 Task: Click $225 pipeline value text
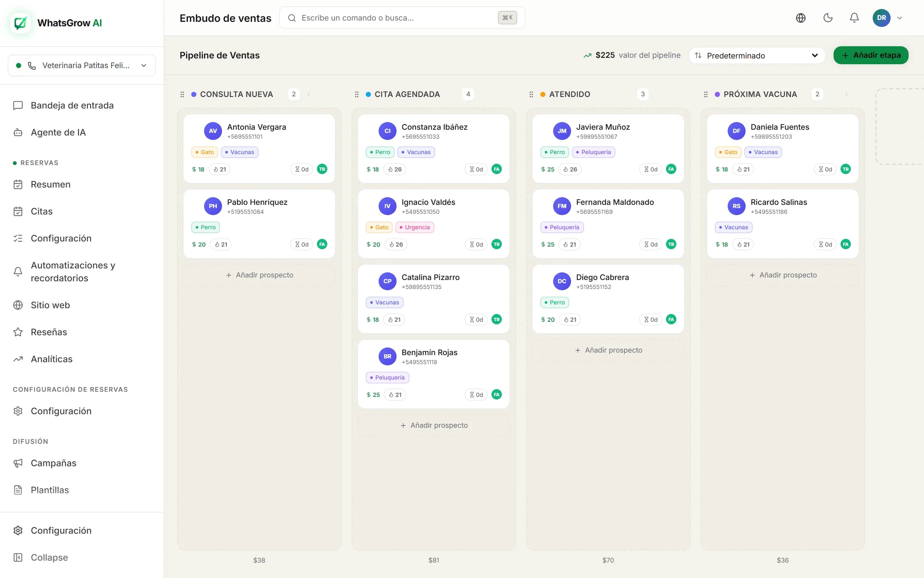[605, 56]
